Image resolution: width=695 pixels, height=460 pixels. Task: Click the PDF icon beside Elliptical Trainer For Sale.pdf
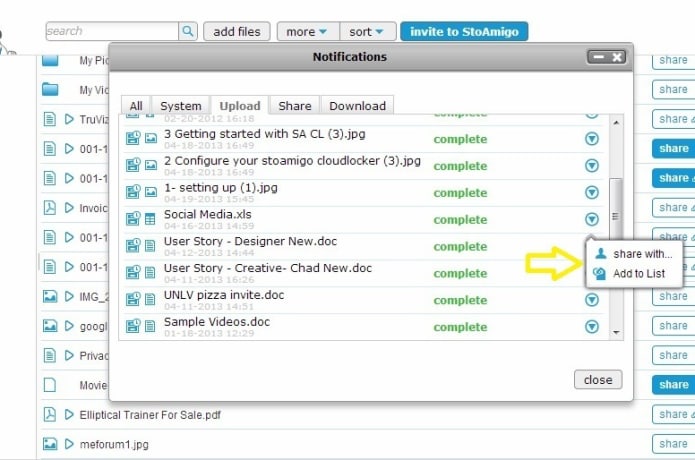click(x=50, y=414)
